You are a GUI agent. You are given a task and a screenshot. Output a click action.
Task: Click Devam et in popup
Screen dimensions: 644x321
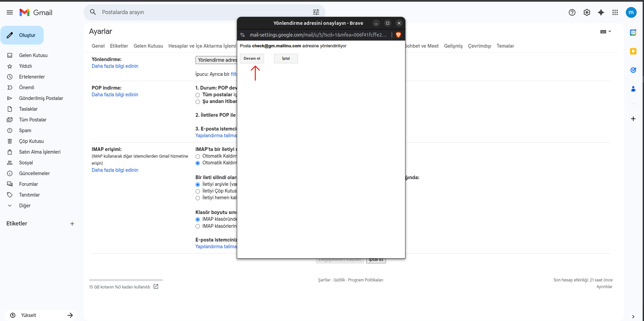point(252,58)
